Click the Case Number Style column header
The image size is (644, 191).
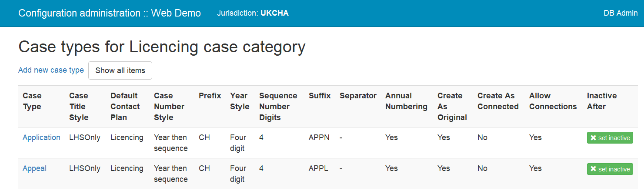(x=169, y=107)
